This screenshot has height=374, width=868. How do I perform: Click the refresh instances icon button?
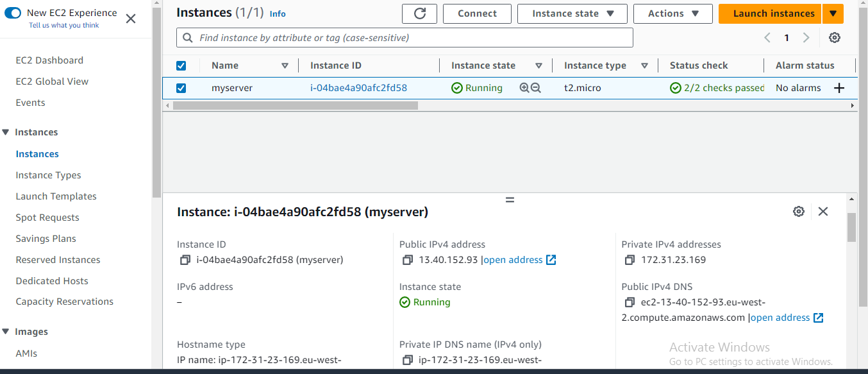[x=420, y=13]
